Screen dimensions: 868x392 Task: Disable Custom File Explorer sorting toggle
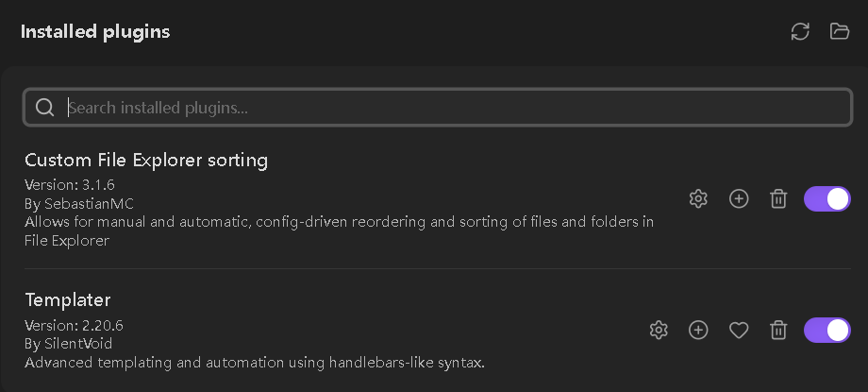tap(827, 198)
